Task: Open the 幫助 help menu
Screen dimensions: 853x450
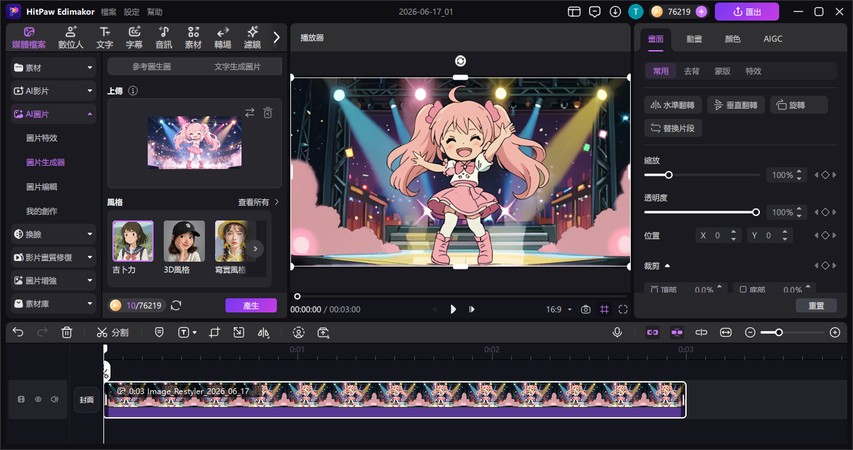Action: (x=154, y=11)
